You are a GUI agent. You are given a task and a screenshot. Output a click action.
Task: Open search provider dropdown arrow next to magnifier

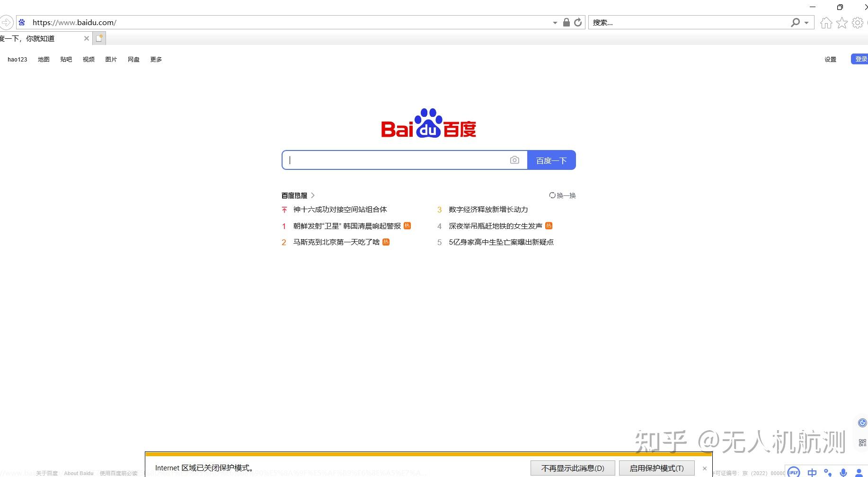click(806, 23)
